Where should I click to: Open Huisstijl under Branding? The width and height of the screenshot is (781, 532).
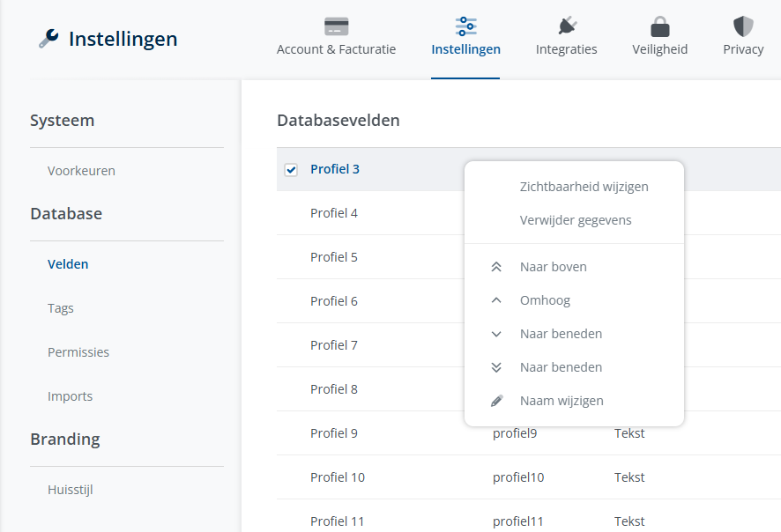(71, 490)
